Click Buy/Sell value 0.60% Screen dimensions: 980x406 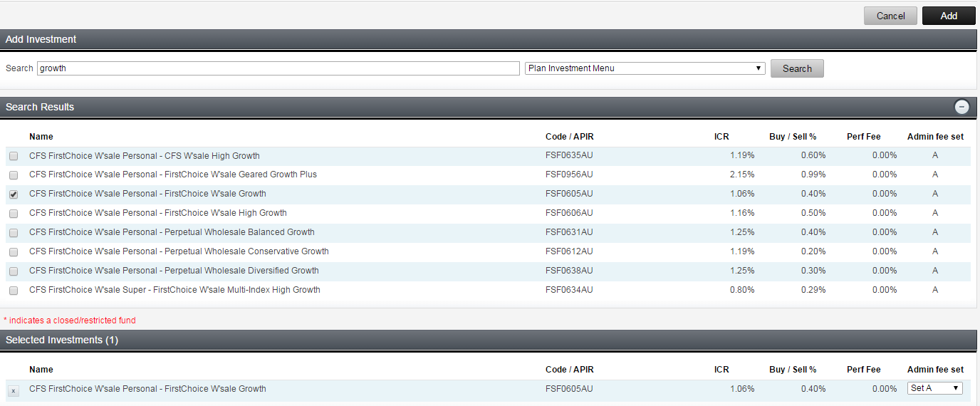(x=813, y=156)
